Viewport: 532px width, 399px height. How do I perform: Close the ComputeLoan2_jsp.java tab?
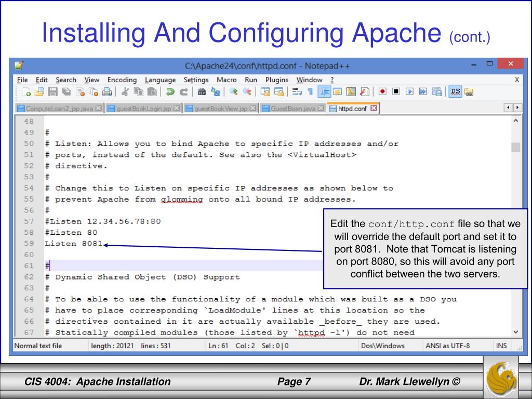pos(98,108)
